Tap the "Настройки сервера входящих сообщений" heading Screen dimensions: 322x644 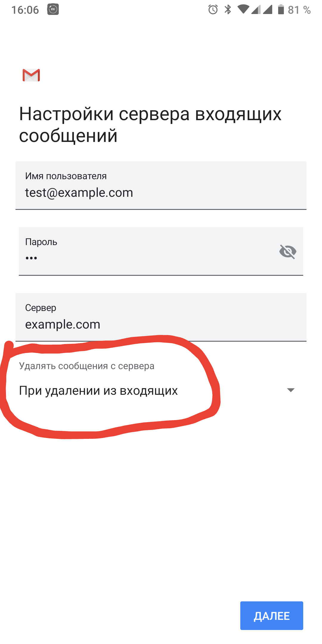tap(150, 125)
